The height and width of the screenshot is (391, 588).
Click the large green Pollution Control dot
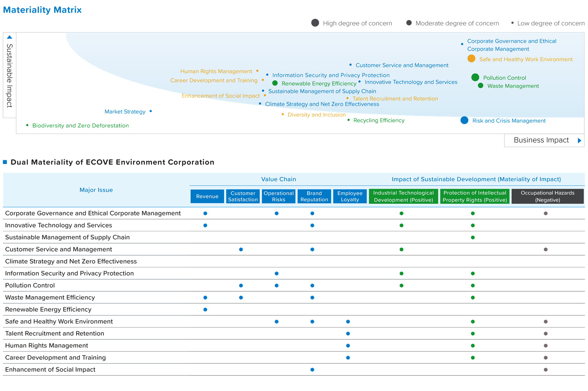point(475,77)
